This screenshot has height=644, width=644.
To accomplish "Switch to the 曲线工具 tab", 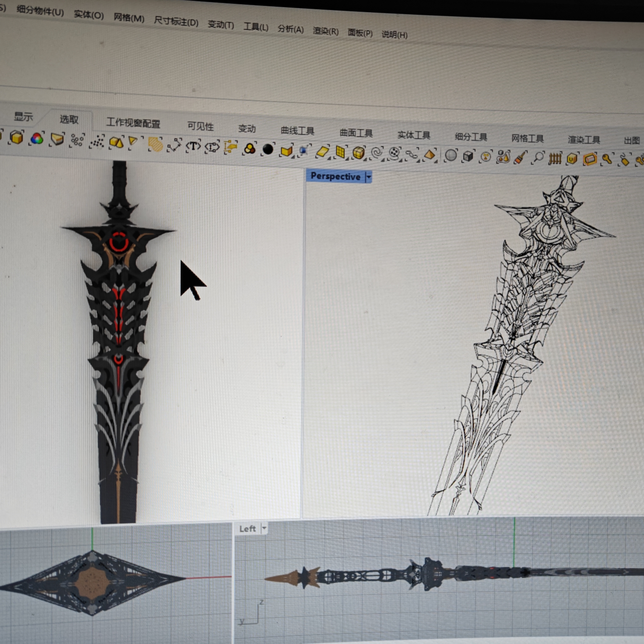I will point(297,130).
